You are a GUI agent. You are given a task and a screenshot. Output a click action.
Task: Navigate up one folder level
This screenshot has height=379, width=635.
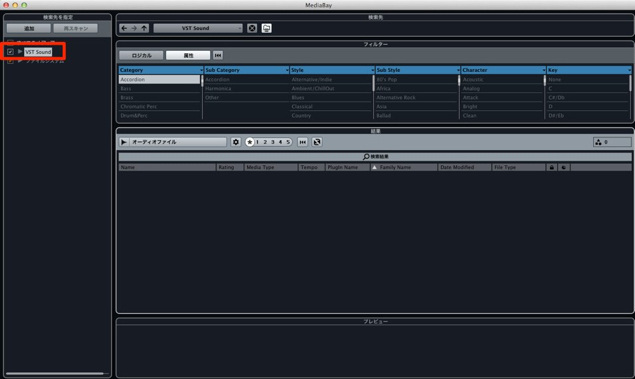pos(144,28)
